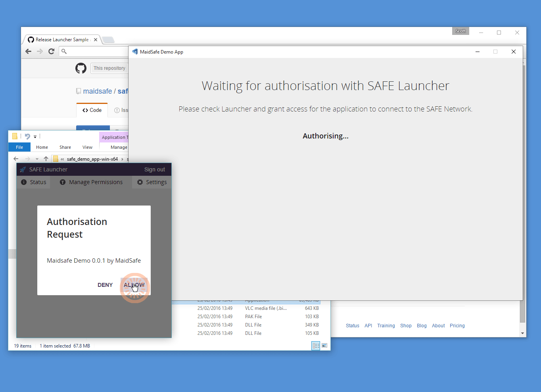541x392 pixels.
Task: Click the This repository search field
Action: 109,68
